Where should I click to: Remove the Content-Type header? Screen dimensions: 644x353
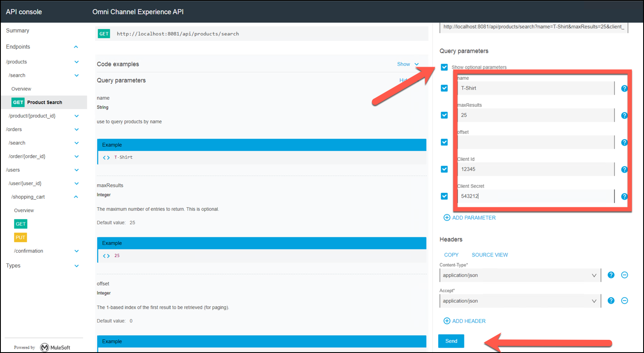point(624,275)
